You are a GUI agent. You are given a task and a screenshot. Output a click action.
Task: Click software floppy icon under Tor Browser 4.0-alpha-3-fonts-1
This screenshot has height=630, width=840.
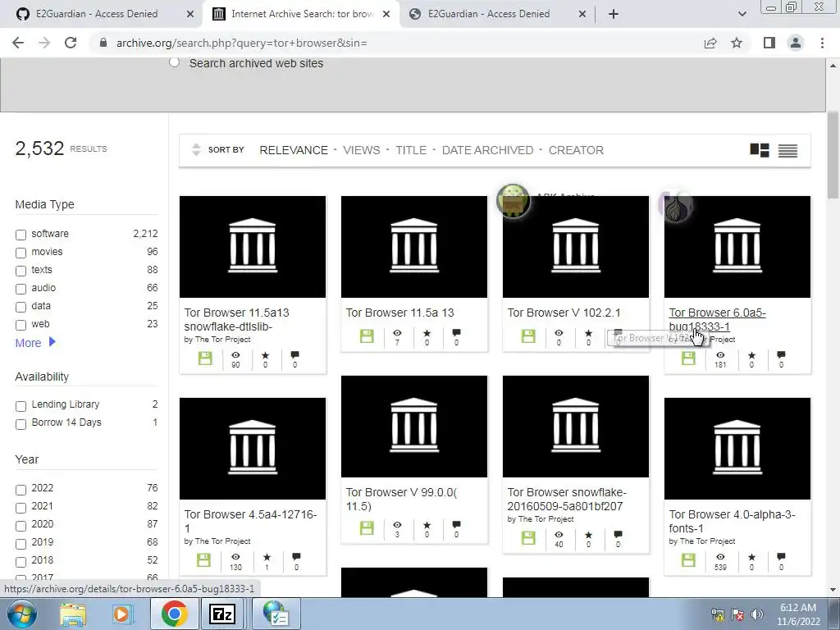(688, 560)
